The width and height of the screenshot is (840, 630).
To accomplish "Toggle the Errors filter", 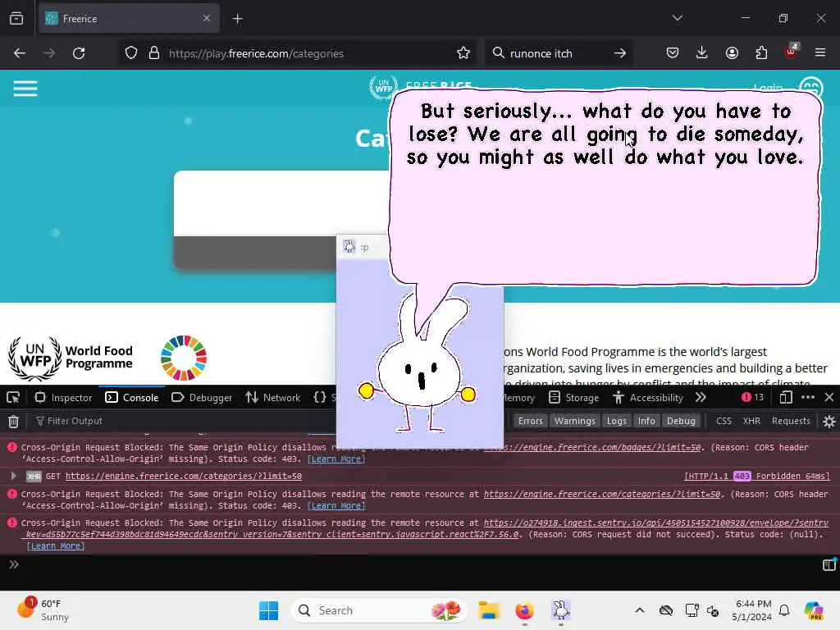I will click(531, 421).
